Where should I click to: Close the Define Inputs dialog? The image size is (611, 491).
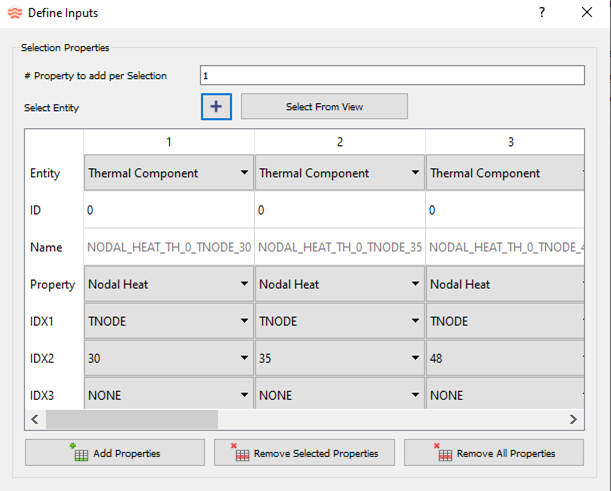(587, 13)
